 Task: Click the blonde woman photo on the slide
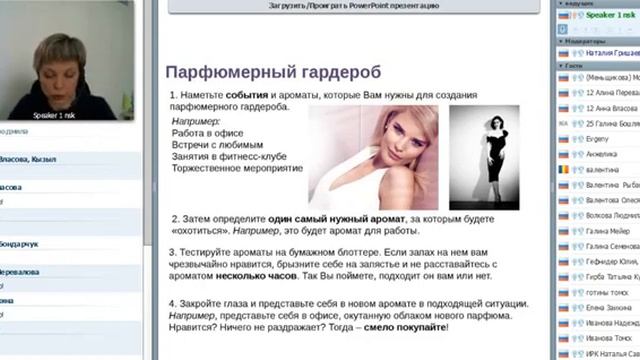(x=373, y=158)
